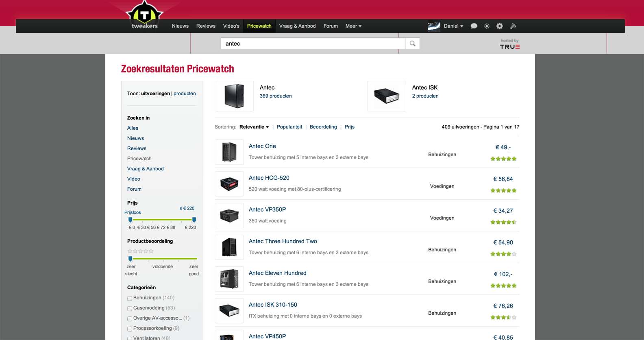Select the Pricewatch tab

259,26
